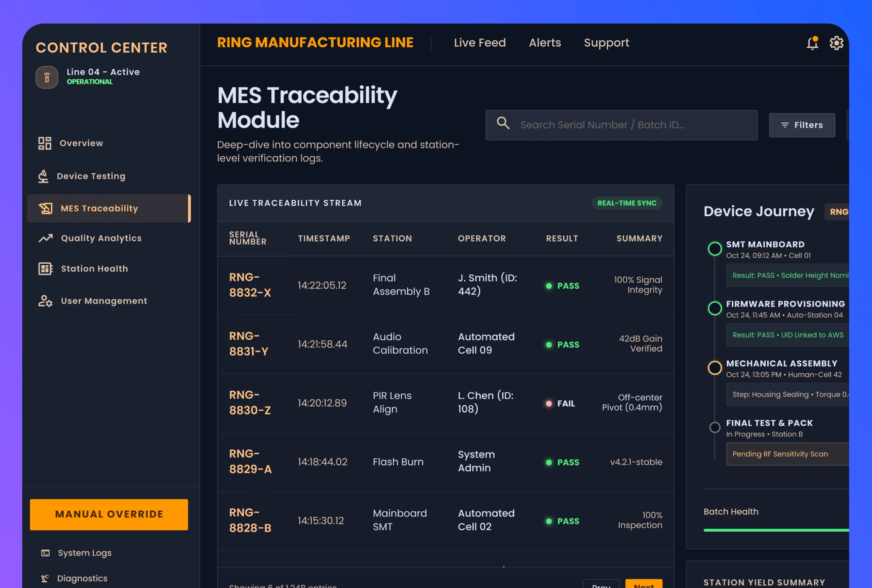The image size is (872, 588).
Task: Click the Filters funnel icon
Action: [x=785, y=125]
